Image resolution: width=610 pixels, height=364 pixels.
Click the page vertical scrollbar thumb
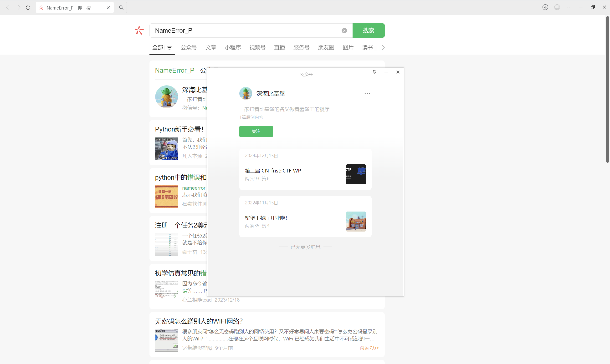point(607,89)
